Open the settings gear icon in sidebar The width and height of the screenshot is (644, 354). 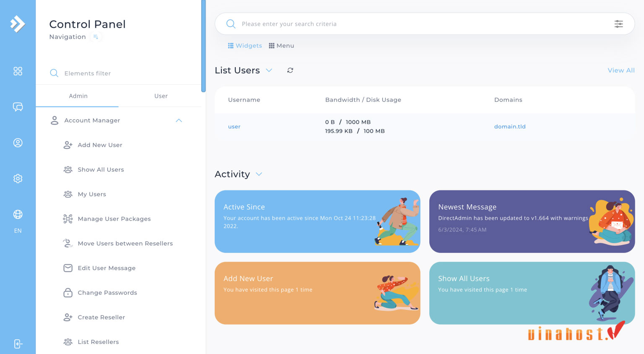coord(18,179)
